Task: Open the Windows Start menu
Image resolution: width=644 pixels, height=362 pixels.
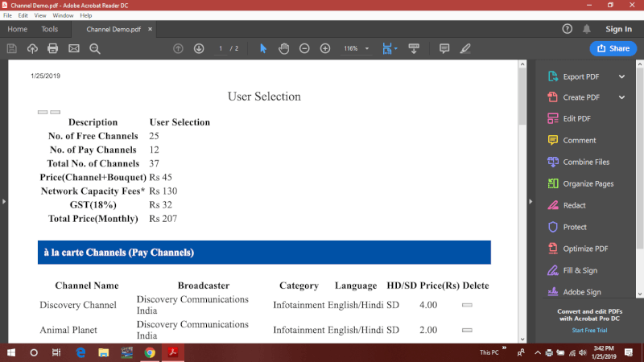Action: point(11,352)
